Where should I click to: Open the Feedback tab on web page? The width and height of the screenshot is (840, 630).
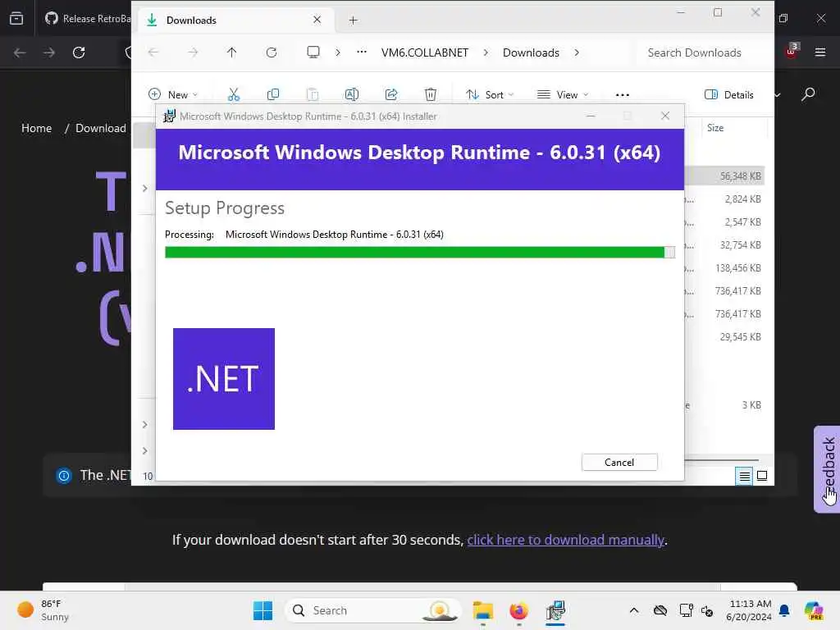(x=828, y=468)
